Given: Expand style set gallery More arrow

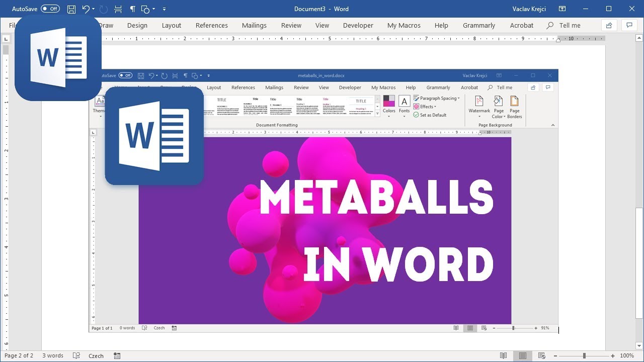Looking at the screenshot, I should [x=378, y=114].
